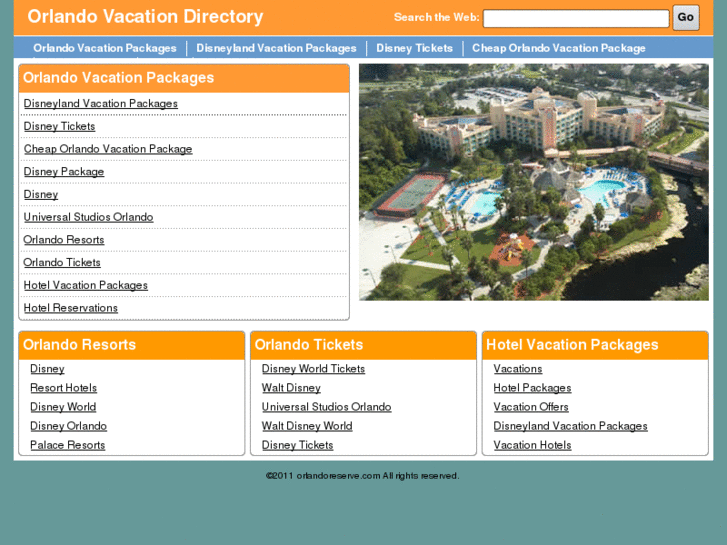This screenshot has width=727, height=545.
Task: Open the Orlando Resorts list link
Action: pyautogui.click(x=64, y=240)
